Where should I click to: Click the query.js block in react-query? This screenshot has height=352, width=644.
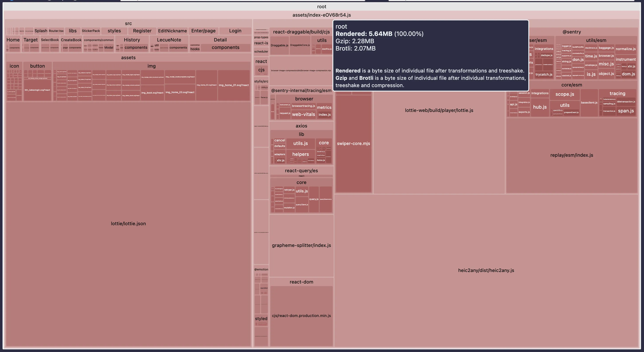(314, 199)
